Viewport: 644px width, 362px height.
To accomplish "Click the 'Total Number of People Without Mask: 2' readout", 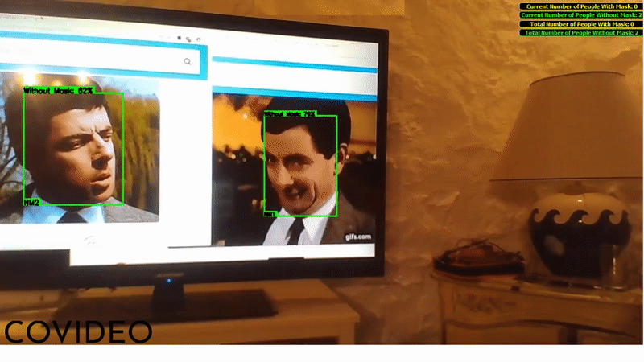I will 581,33.
